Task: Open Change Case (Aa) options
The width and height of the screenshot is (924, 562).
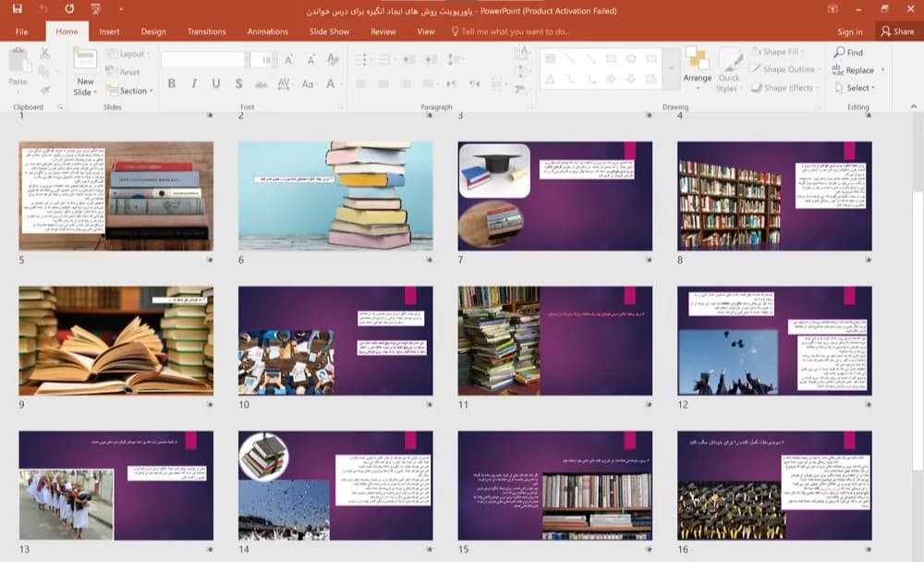Action: pos(309,84)
